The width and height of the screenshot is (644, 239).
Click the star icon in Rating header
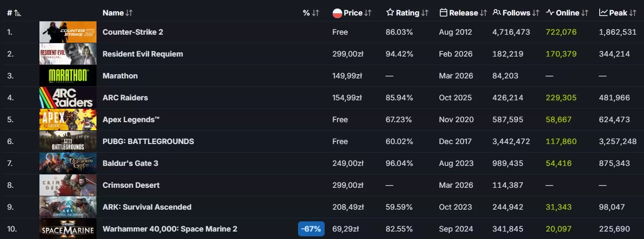390,13
